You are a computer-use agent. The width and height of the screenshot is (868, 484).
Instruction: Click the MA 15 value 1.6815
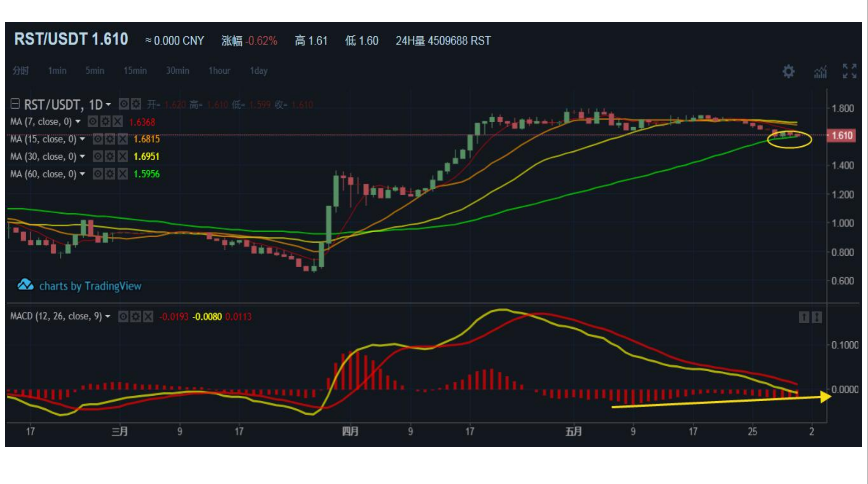pos(147,139)
